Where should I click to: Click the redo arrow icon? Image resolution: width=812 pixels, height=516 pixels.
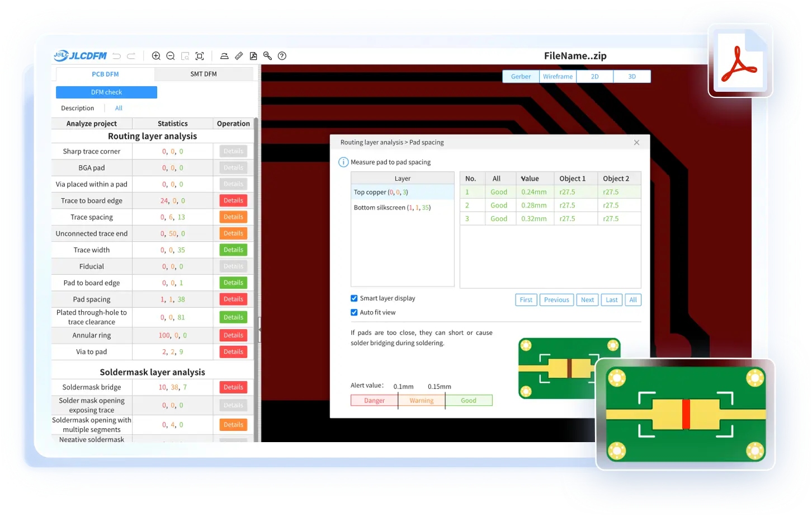pyautogui.click(x=131, y=56)
